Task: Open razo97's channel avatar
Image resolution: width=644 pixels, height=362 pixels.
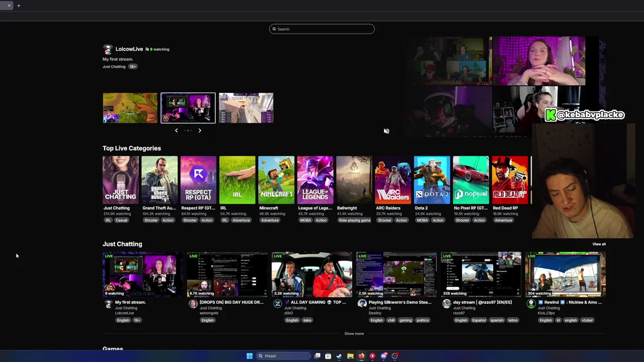Action: (x=446, y=304)
